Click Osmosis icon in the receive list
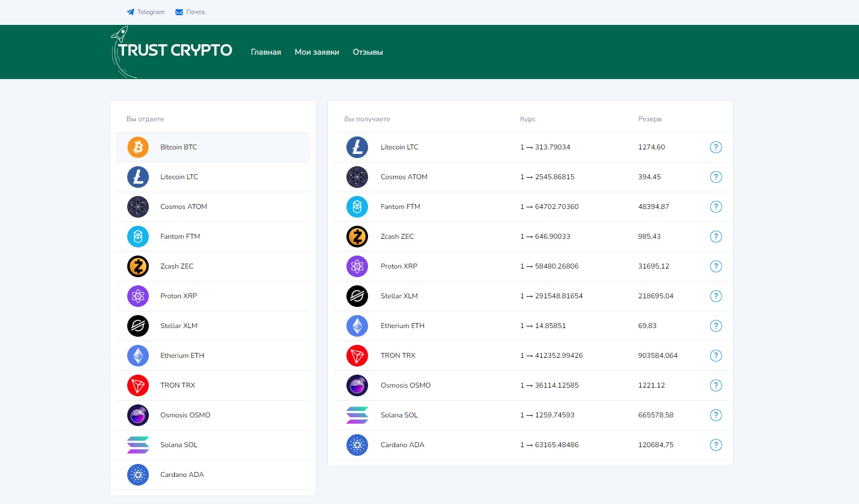 tap(357, 385)
